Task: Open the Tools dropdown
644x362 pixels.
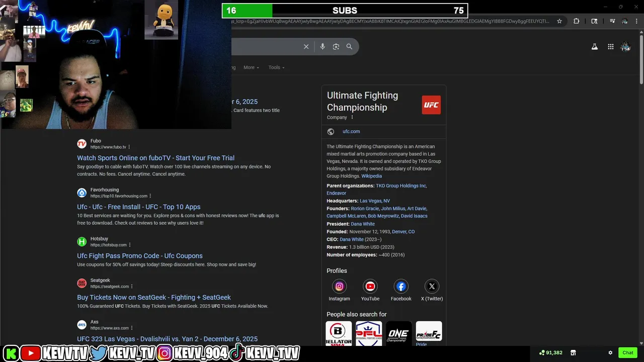Action: tap(276, 67)
